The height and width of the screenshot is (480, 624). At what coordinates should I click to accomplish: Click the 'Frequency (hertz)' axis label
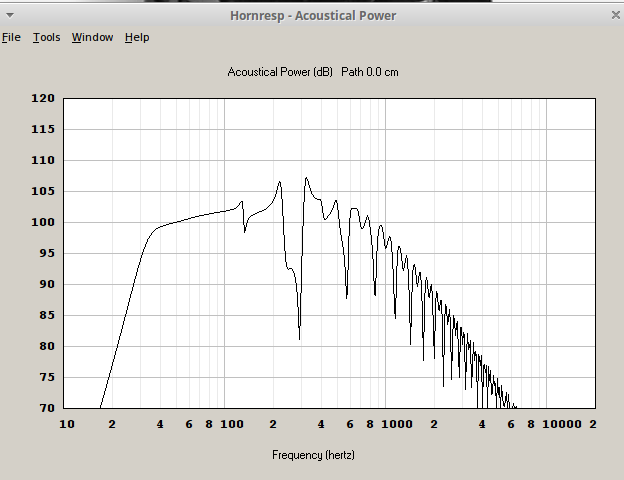pyautogui.click(x=313, y=455)
